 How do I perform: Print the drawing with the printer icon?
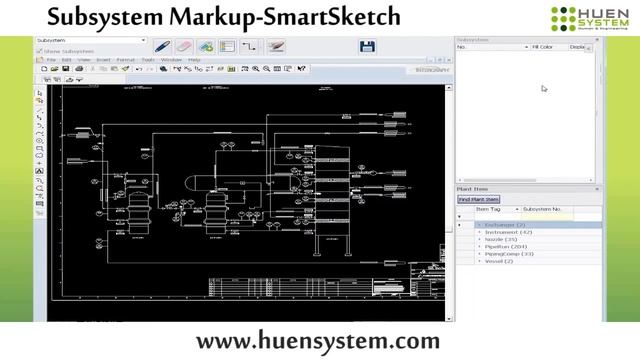coord(79,69)
